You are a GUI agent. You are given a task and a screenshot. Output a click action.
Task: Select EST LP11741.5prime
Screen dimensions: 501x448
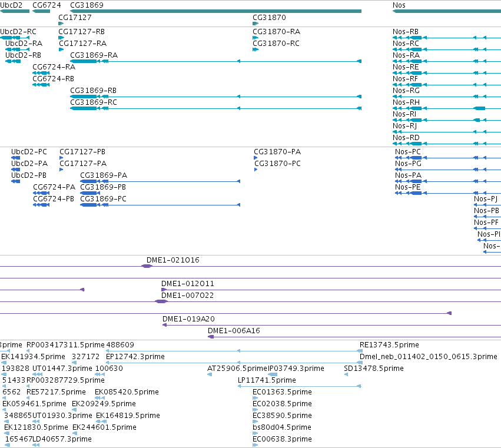point(267,380)
